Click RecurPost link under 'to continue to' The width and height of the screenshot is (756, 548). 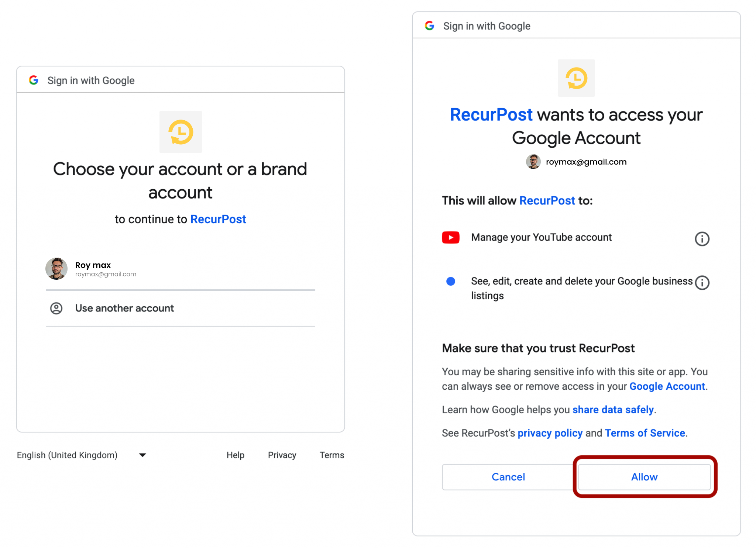click(218, 219)
